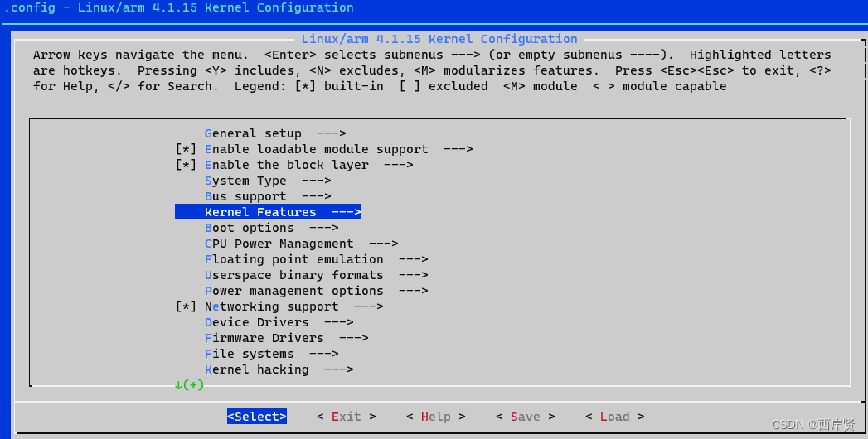Open the Kernel hacking submenu
Viewport: 868px width, 439px height.
279,369
